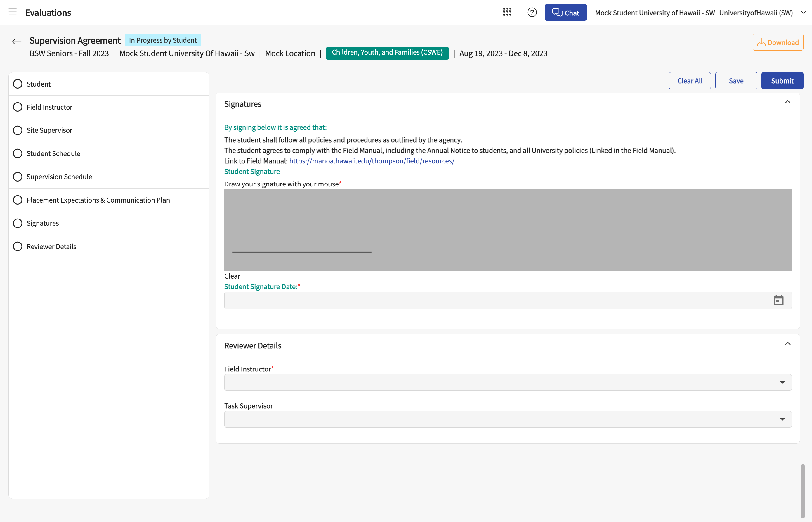The image size is (812, 522).
Task: Open the Field Manual resources link
Action: point(372,161)
